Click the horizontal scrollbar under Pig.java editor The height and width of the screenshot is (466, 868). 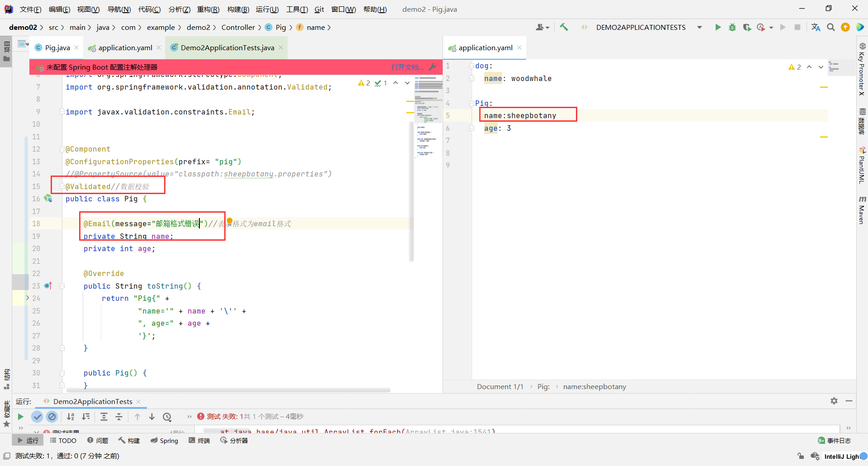tap(228, 390)
